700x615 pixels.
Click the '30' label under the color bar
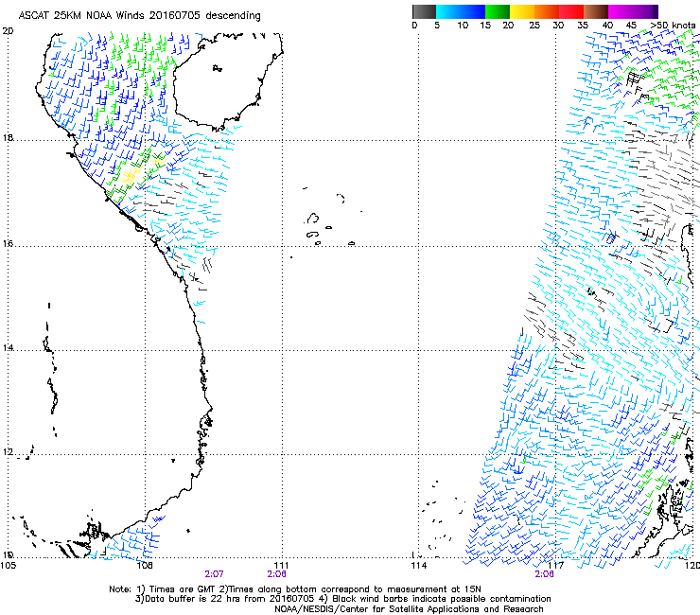tap(558, 26)
